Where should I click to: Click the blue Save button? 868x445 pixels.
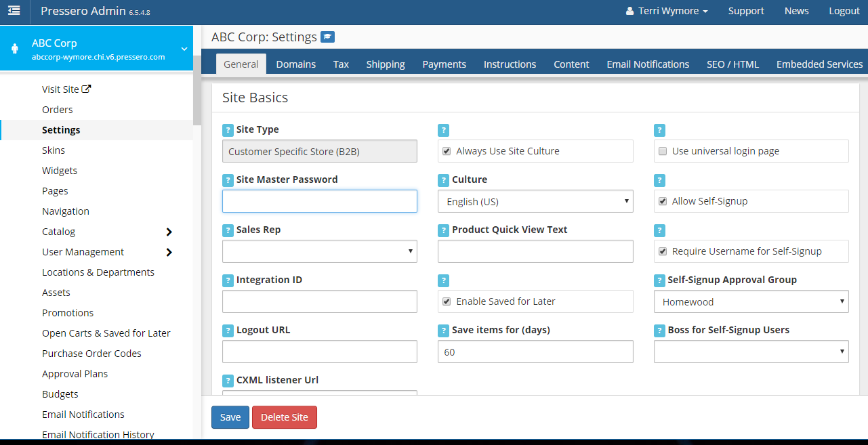coord(230,417)
